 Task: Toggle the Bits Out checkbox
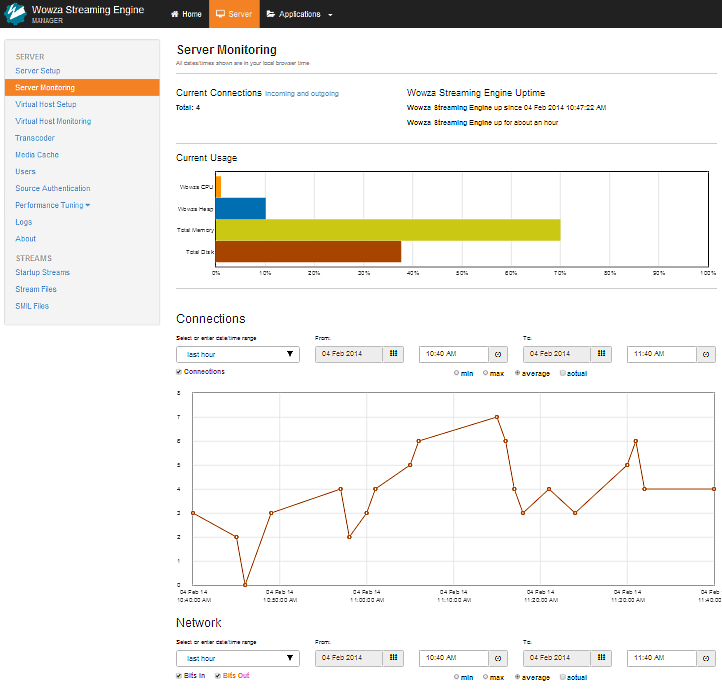coord(218,676)
